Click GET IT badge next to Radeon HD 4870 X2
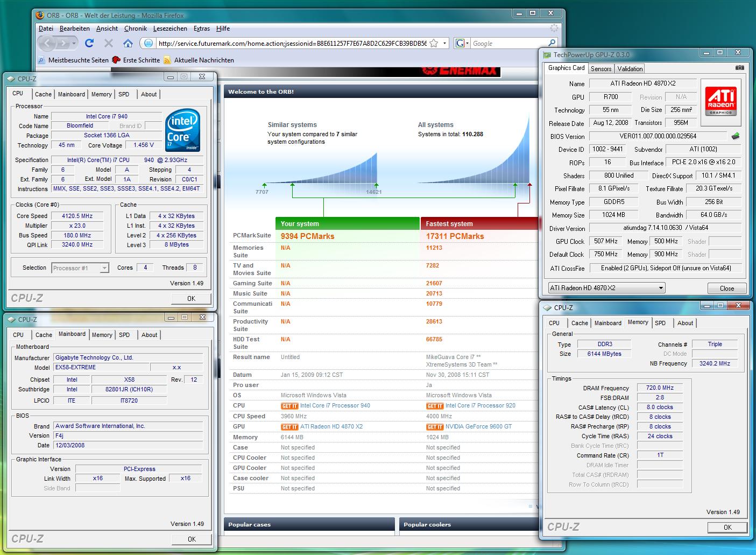 click(x=289, y=427)
